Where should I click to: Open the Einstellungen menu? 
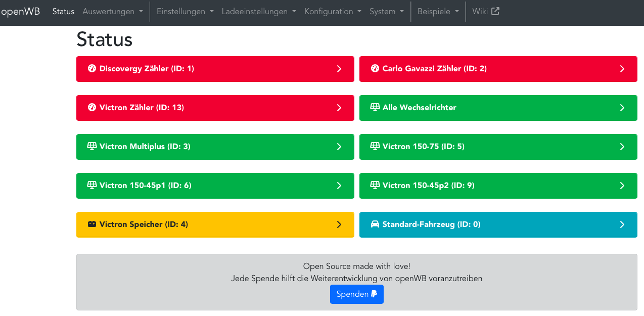[x=185, y=12]
